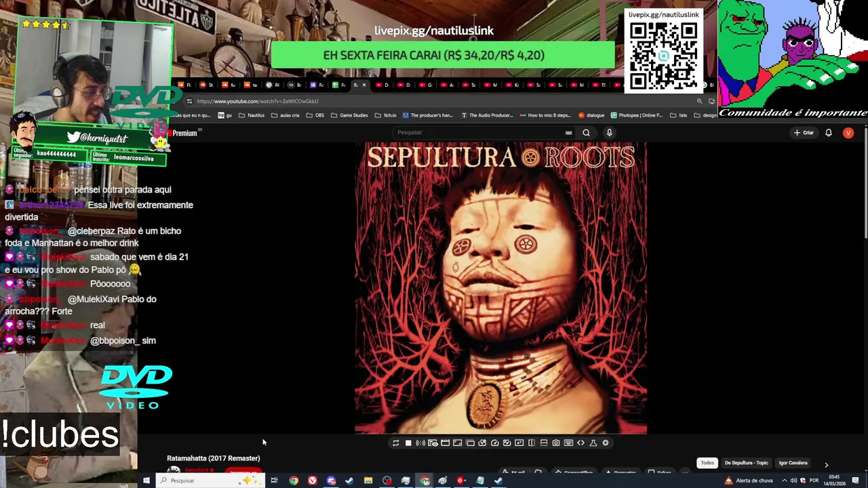Open the Windows Start menu
The height and width of the screenshot is (488, 868).
[x=146, y=481]
